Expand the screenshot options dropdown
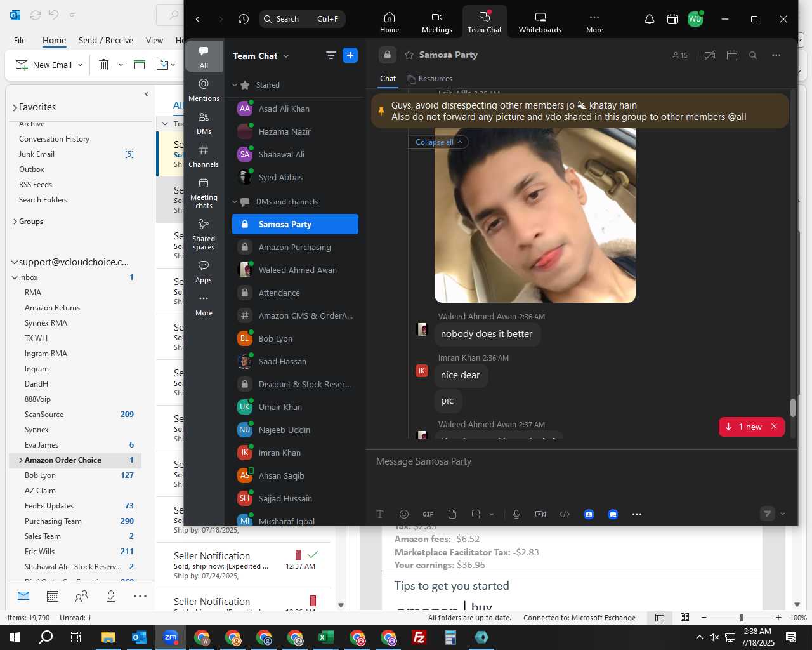 492,514
